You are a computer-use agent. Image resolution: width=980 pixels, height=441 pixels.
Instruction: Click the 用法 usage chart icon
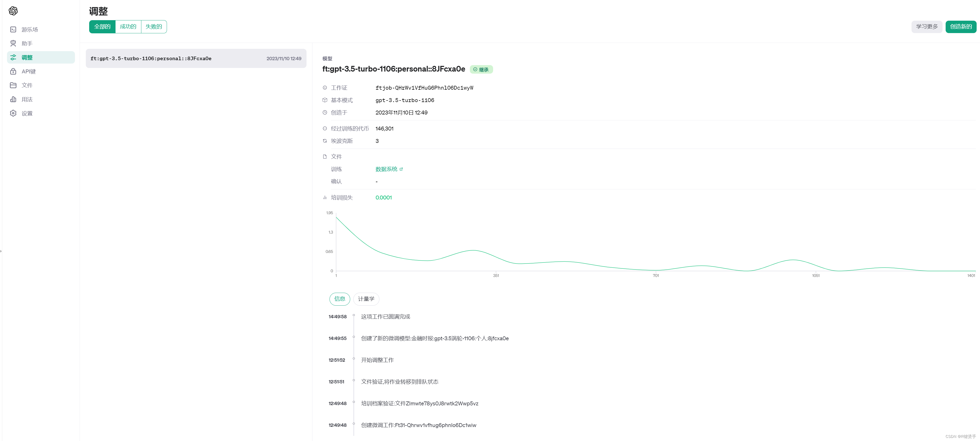13,99
